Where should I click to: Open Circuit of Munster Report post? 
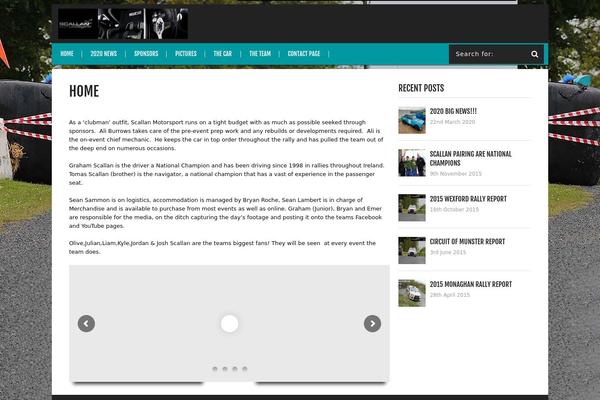[x=467, y=242]
